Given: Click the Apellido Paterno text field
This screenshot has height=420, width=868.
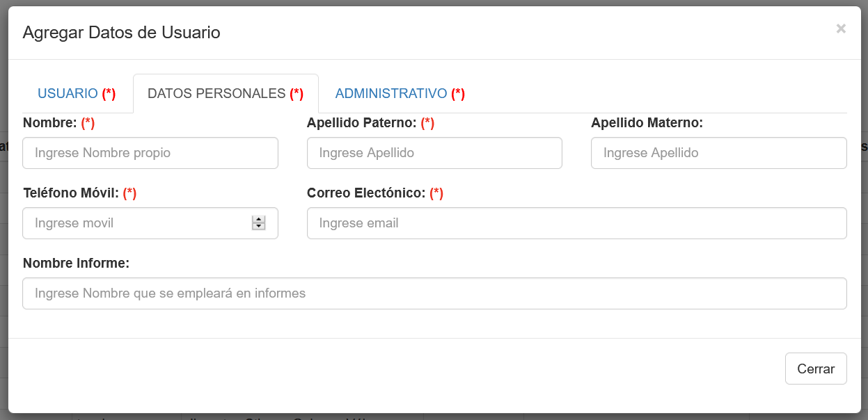Looking at the screenshot, I should [x=434, y=153].
